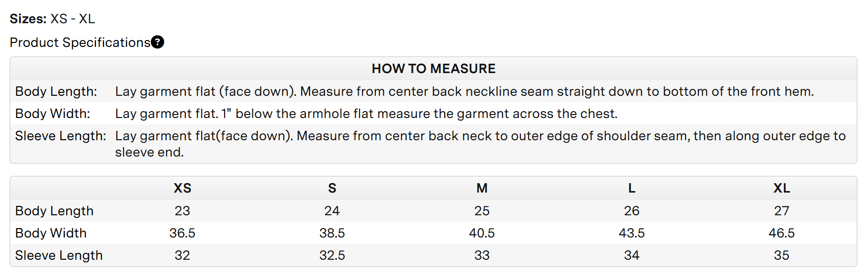Click the L Body Width value 43.5

tap(632, 233)
